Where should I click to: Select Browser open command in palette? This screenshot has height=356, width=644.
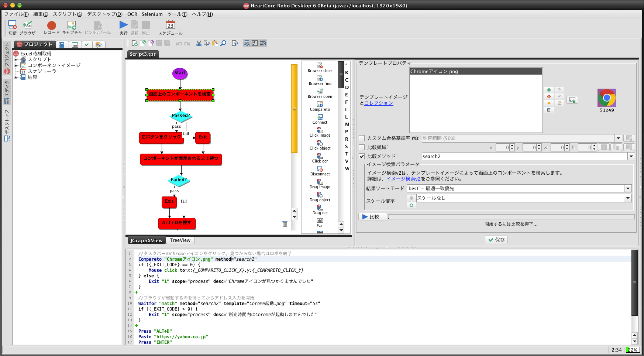[x=320, y=93]
